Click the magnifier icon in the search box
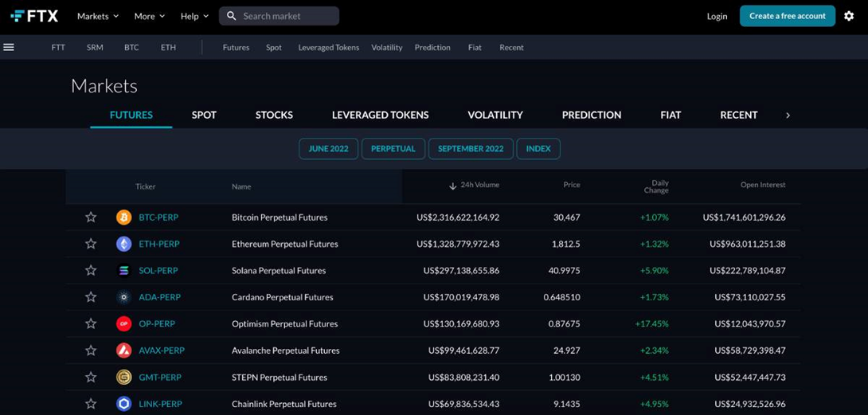The width and height of the screenshot is (868, 415). [x=232, y=16]
